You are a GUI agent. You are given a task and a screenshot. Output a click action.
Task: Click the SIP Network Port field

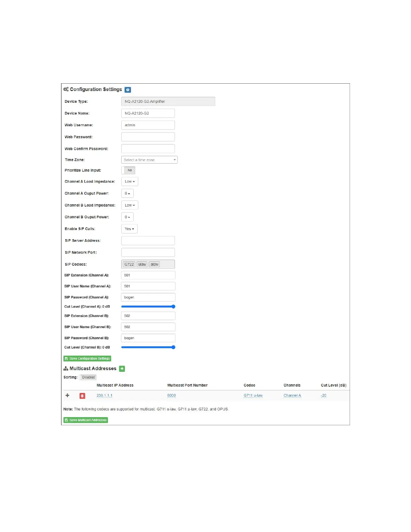point(148,252)
